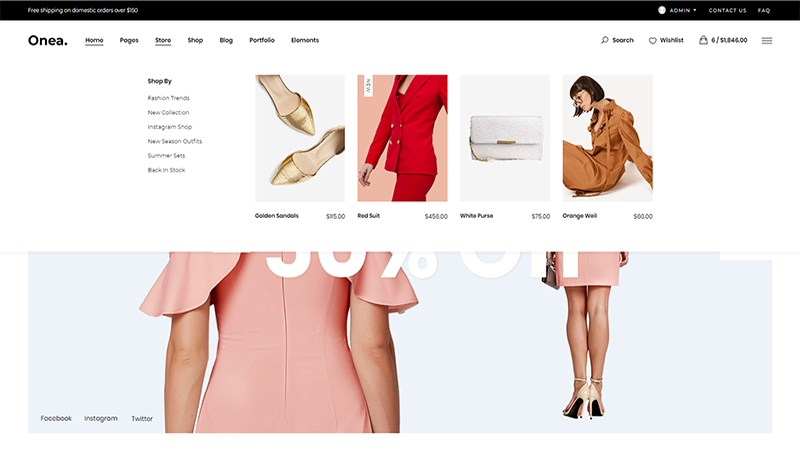Visit the Facebook social link

[x=56, y=418]
